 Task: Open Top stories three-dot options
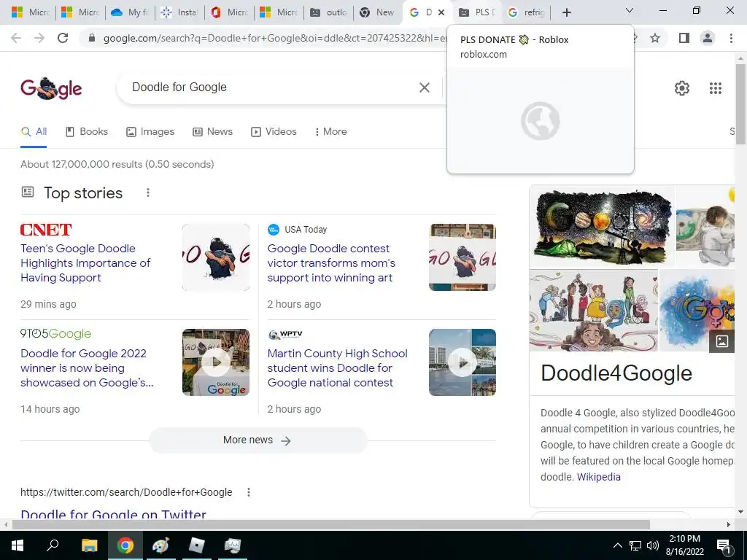(148, 192)
